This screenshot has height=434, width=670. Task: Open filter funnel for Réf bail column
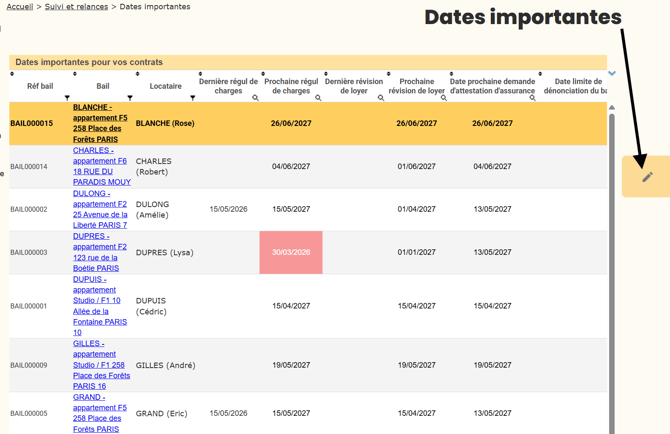tap(67, 98)
